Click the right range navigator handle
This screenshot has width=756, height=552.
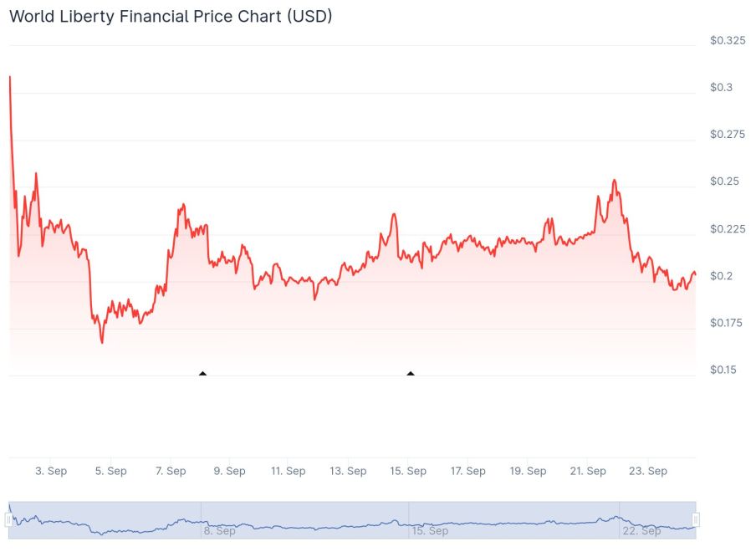[696, 520]
